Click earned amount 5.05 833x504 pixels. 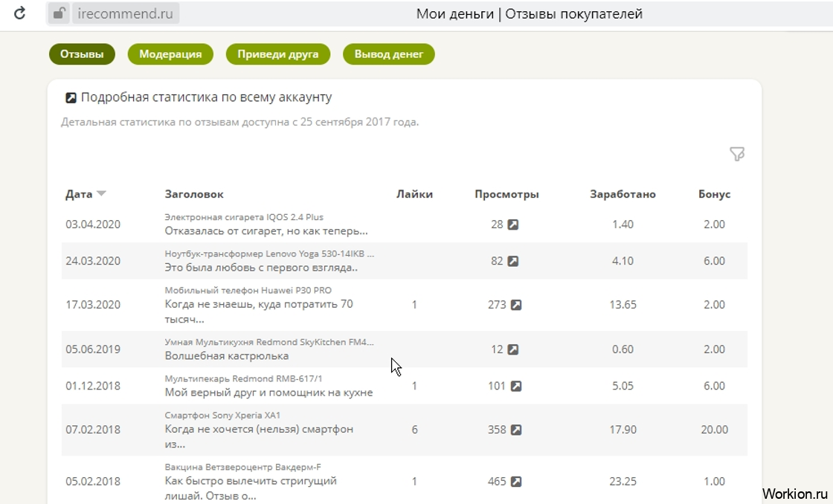point(623,386)
